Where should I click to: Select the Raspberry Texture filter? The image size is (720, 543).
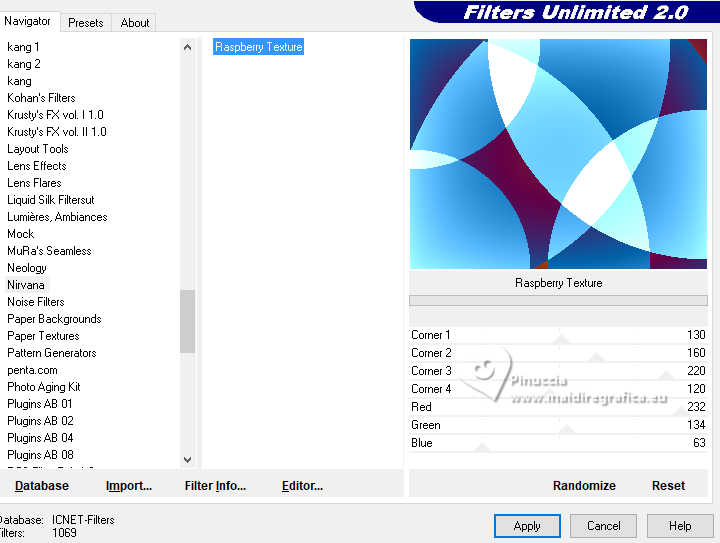coord(259,47)
